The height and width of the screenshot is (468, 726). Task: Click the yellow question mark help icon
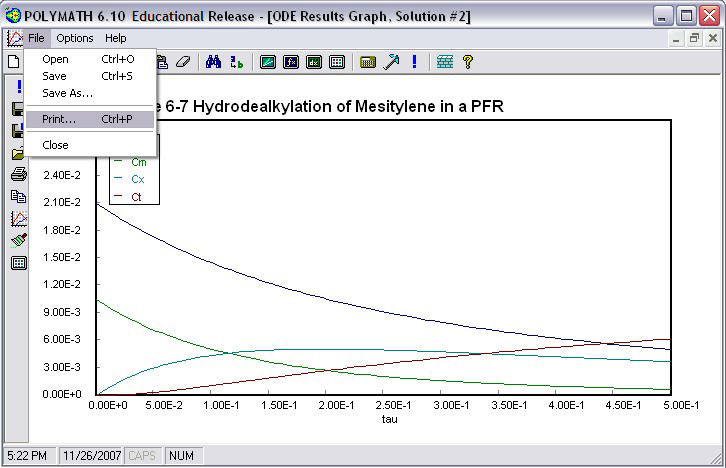467,62
